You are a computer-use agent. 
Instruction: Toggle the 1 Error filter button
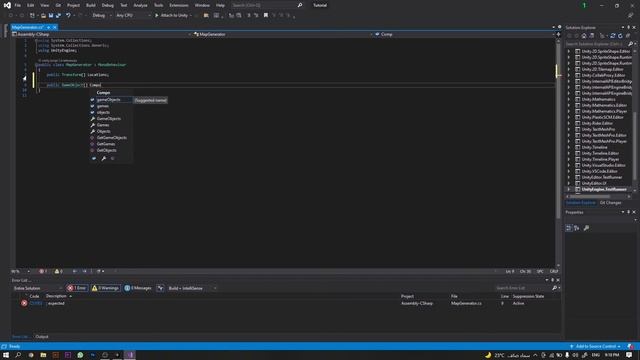(77, 288)
